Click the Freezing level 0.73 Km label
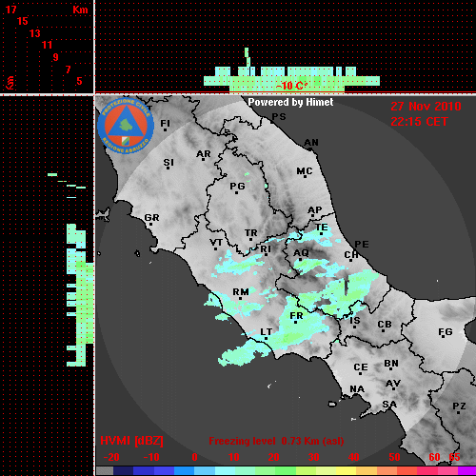 pyautogui.click(x=276, y=441)
